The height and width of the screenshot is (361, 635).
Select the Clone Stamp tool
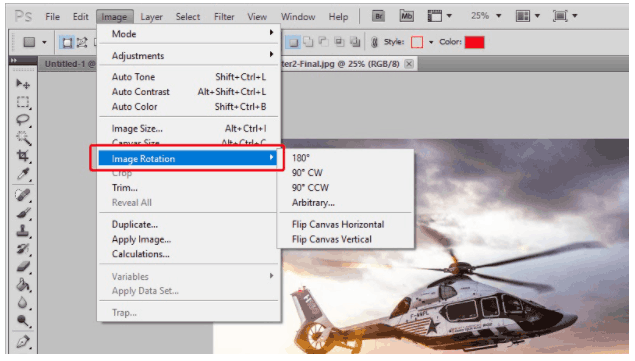point(23,231)
